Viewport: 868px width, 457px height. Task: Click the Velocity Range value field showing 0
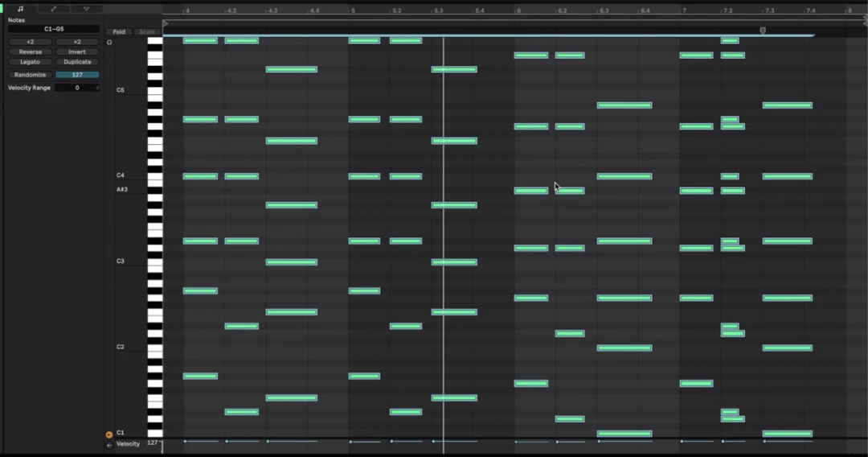coord(77,88)
